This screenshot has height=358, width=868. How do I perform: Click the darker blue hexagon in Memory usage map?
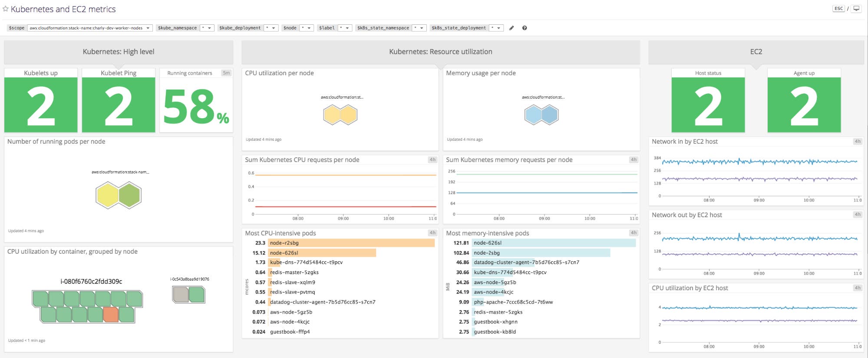(549, 115)
